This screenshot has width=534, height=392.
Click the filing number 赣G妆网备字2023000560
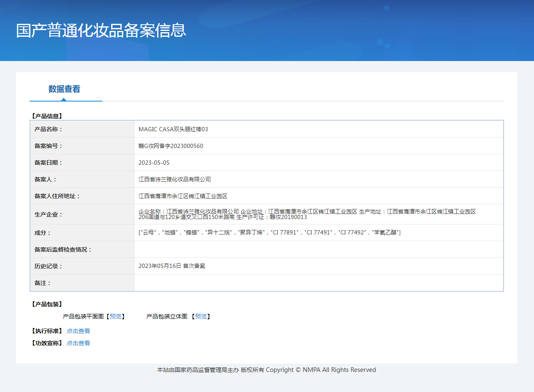pos(170,146)
